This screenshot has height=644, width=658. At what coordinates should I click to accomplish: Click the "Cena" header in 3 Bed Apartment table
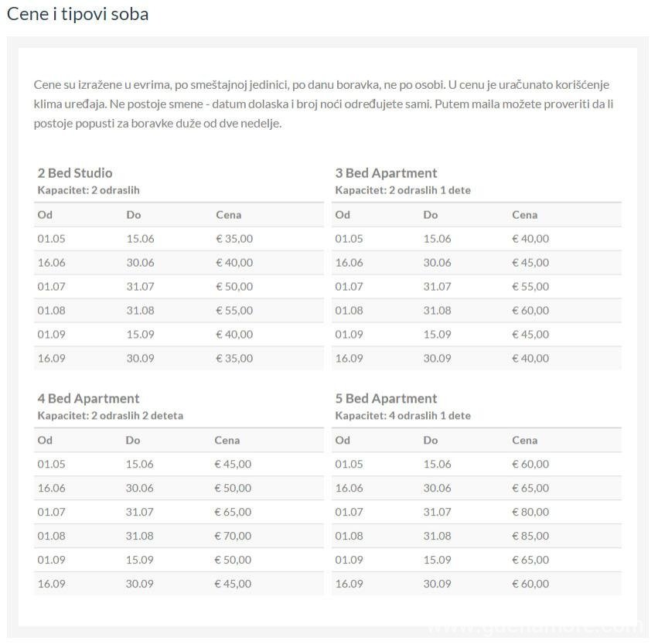524,214
